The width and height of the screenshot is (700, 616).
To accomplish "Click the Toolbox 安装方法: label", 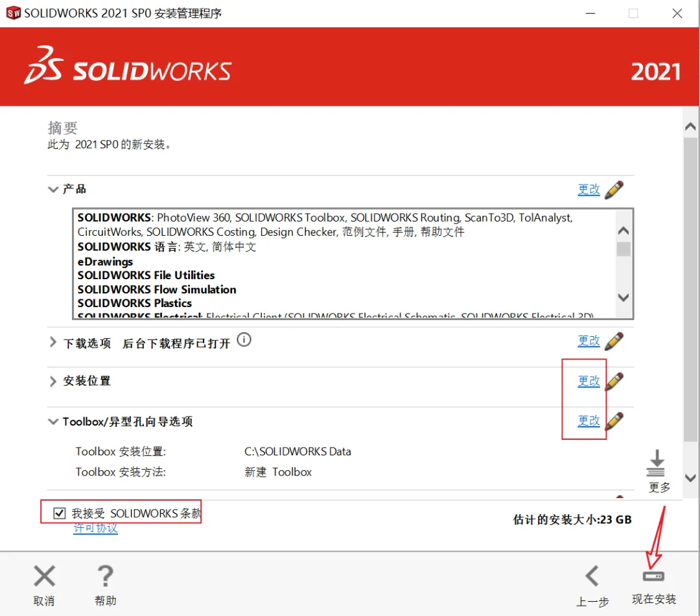I will click(121, 472).
